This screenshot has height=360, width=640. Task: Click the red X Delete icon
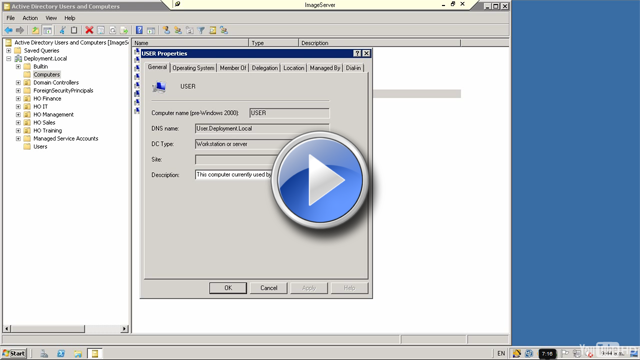89,30
